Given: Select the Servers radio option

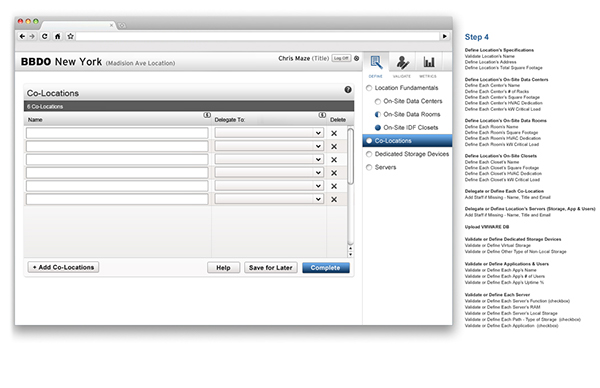Looking at the screenshot, I should pyautogui.click(x=369, y=167).
